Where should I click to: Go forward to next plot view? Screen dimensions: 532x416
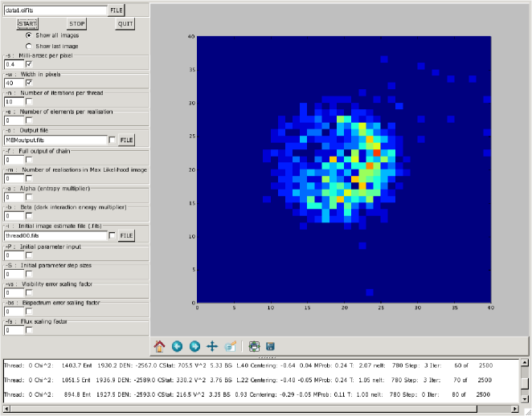click(194, 346)
